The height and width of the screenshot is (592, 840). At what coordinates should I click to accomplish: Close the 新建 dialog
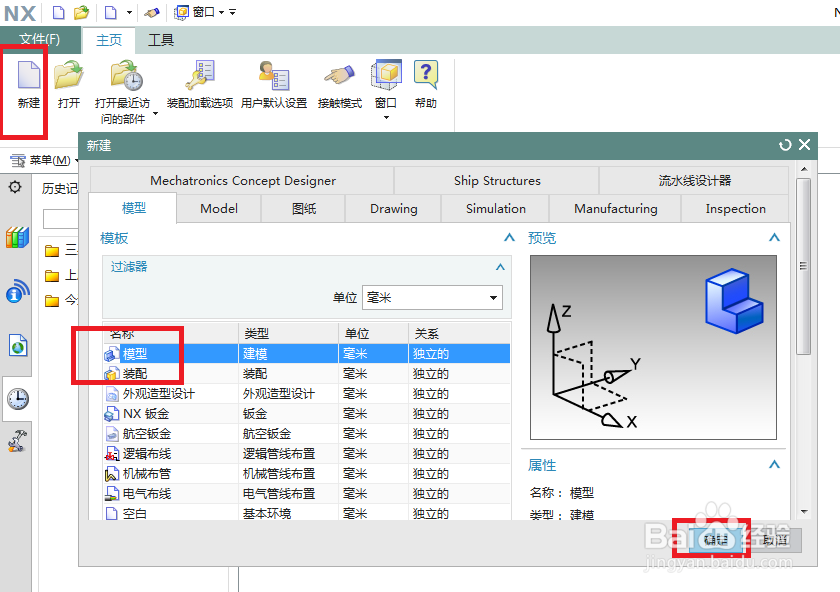(x=804, y=145)
